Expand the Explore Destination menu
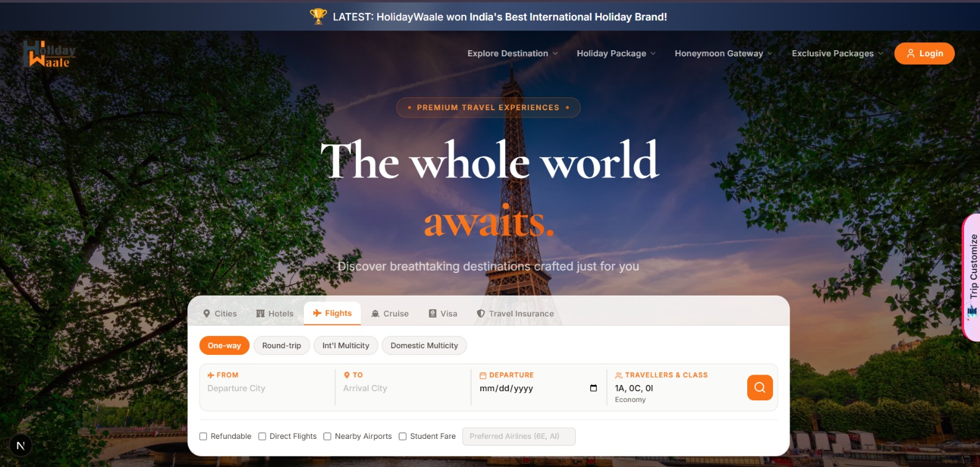 513,53
